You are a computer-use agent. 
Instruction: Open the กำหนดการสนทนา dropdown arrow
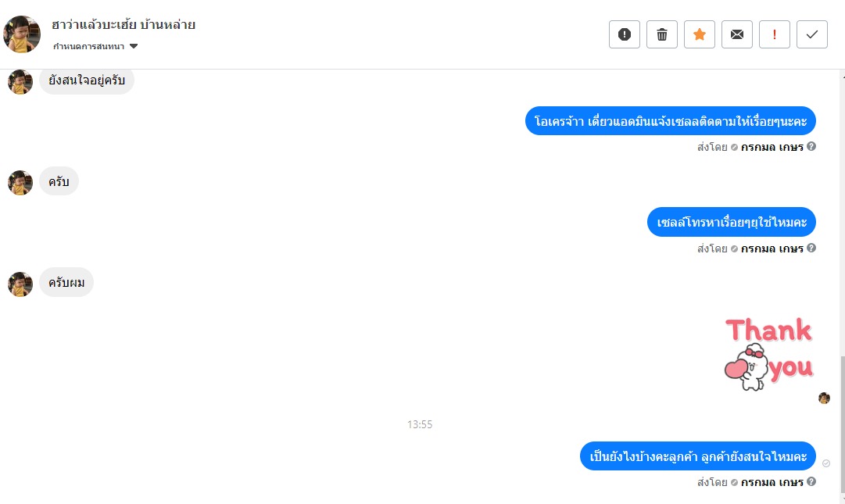pyautogui.click(x=134, y=46)
